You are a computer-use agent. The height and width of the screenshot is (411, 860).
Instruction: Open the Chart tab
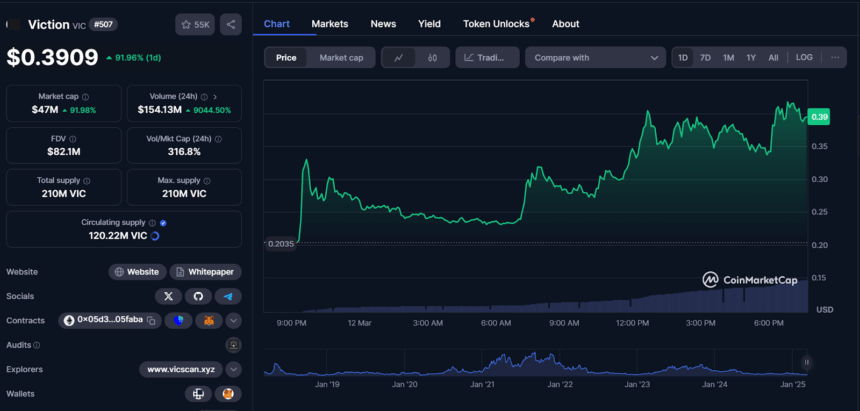tap(277, 24)
